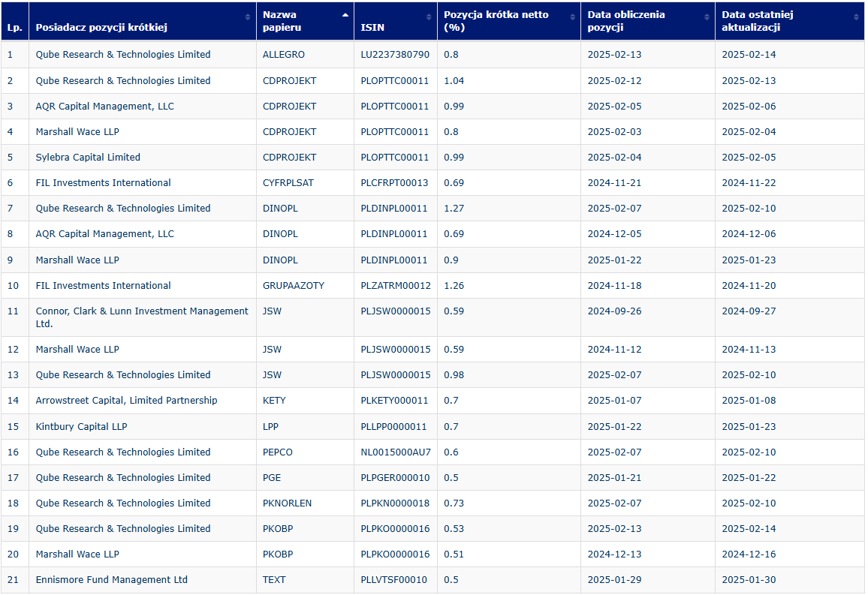Select the GRUPAAZOTY cell in row 10

[x=294, y=286]
